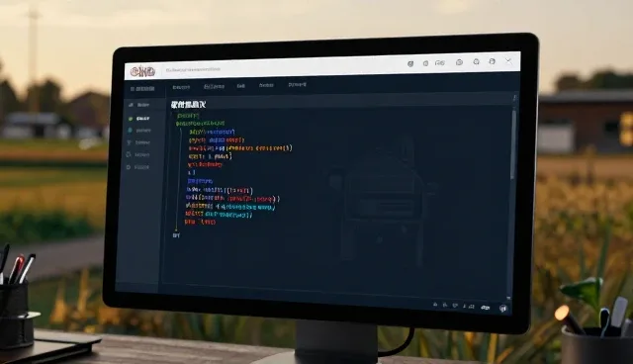
Task: Select the sidebar item with the blue dot
Action: [x=139, y=131]
